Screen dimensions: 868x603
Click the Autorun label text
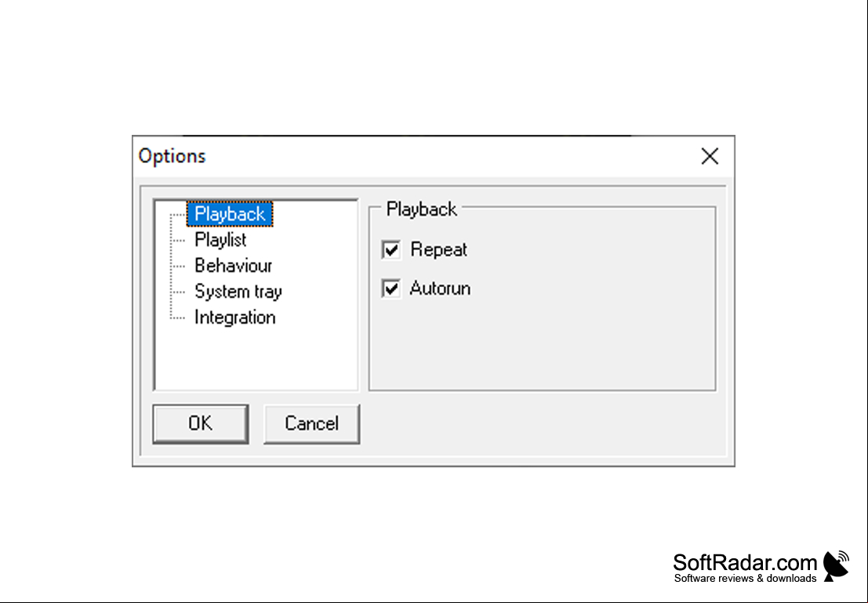[x=440, y=289]
